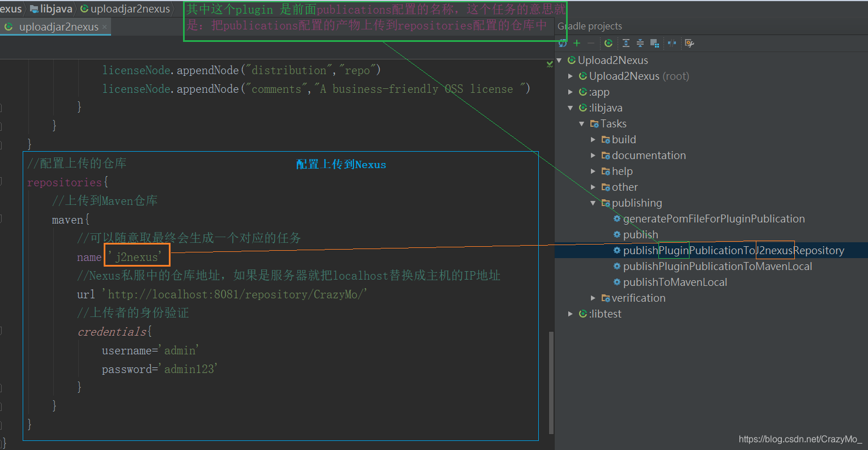Image resolution: width=868 pixels, height=450 pixels.
Task: Select the build task group label
Action: 624,139
